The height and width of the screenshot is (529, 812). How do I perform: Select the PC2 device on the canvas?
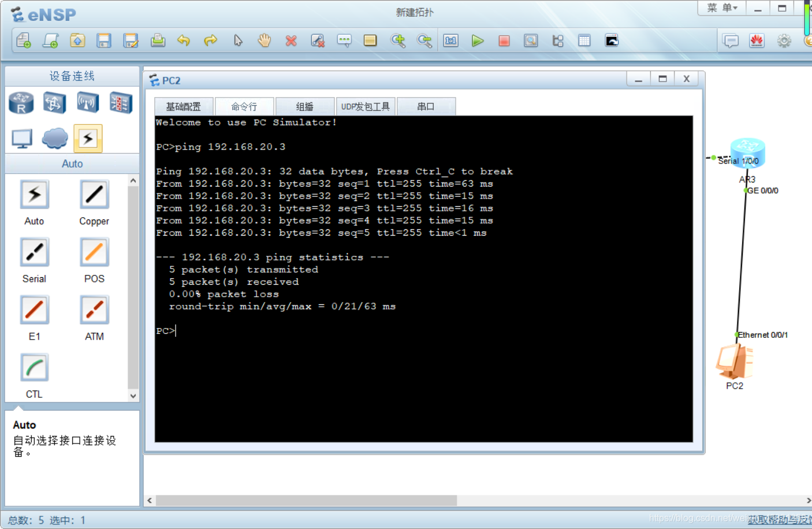[x=734, y=361]
